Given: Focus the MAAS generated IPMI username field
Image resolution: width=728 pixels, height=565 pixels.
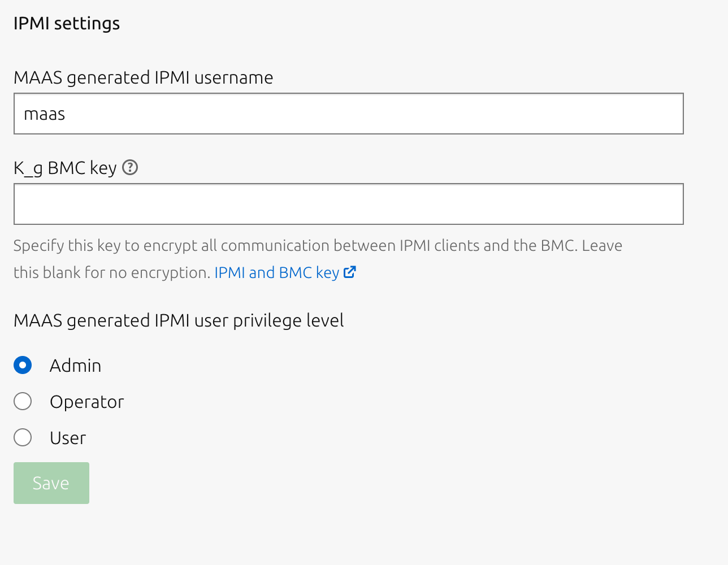Looking at the screenshot, I should point(348,114).
